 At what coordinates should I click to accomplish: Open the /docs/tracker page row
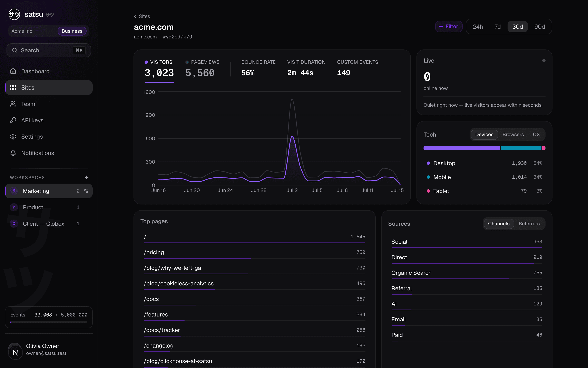(x=254, y=331)
